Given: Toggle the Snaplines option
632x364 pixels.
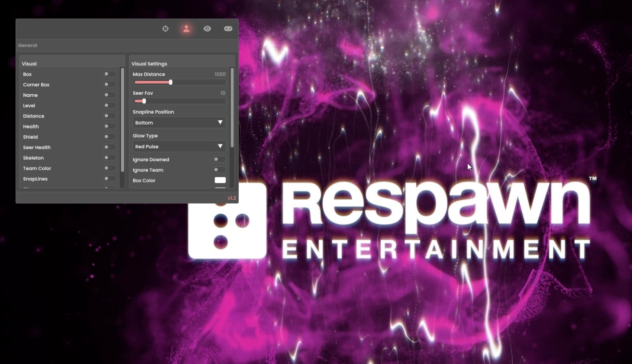Looking at the screenshot, I should tap(109, 179).
